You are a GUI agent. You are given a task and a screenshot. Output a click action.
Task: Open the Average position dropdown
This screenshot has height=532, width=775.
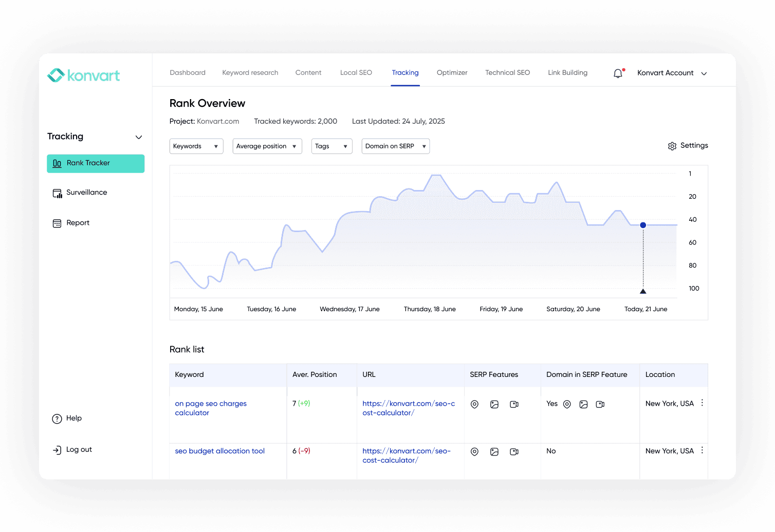coord(267,146)
